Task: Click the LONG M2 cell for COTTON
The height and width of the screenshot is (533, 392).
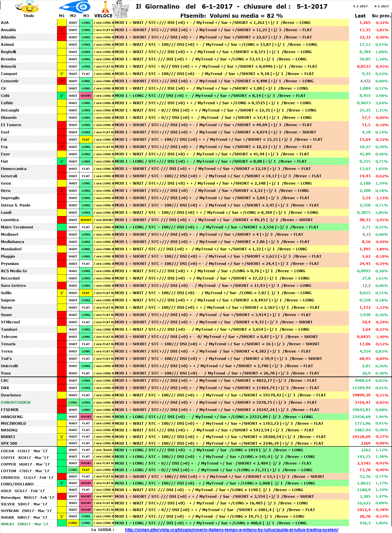Action: pos(73,470)
